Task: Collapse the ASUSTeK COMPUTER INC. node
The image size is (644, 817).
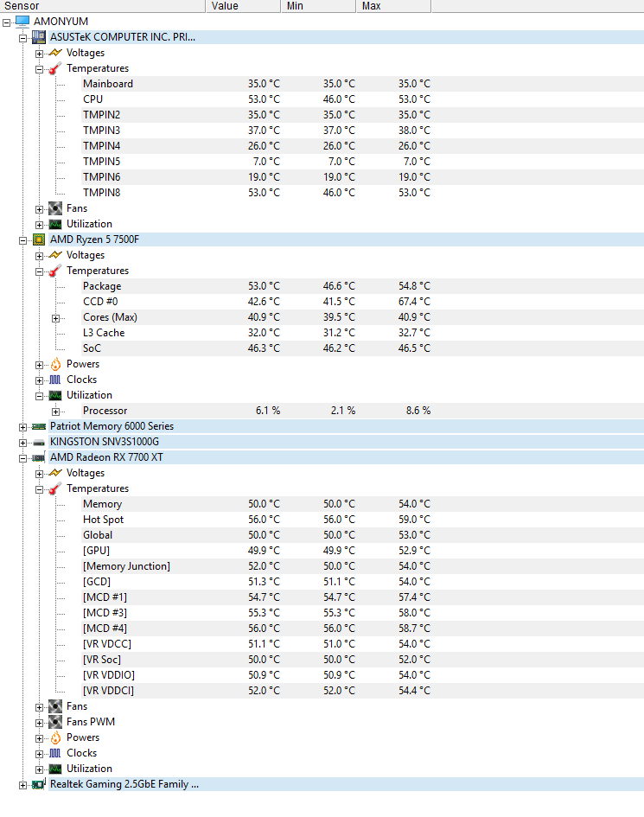Action: 23,38
